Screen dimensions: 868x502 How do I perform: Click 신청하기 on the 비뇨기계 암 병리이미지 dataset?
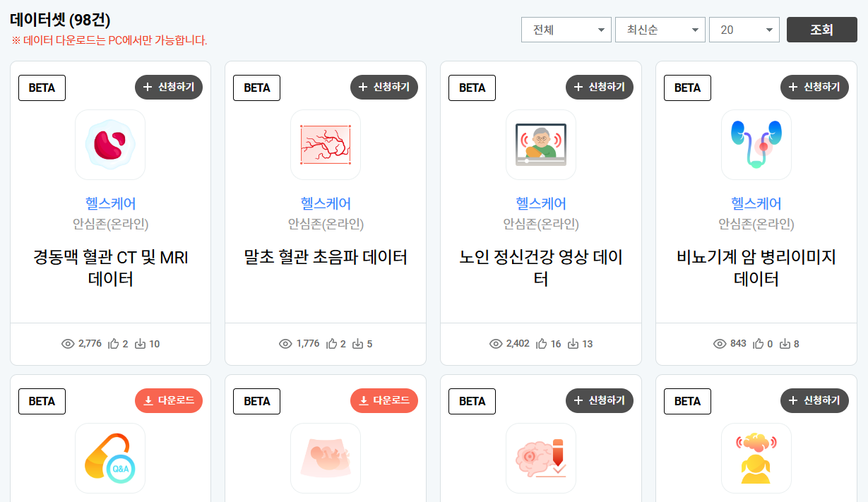814,87
